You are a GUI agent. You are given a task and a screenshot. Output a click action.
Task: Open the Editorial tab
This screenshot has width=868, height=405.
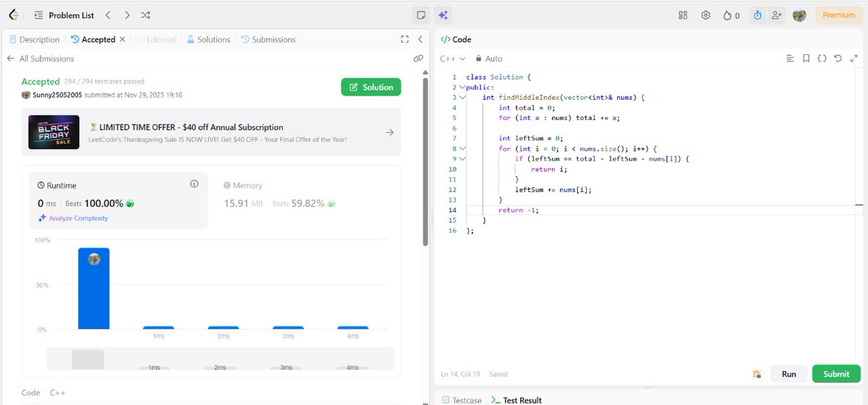pyautogui.click(x=156, y=40)
